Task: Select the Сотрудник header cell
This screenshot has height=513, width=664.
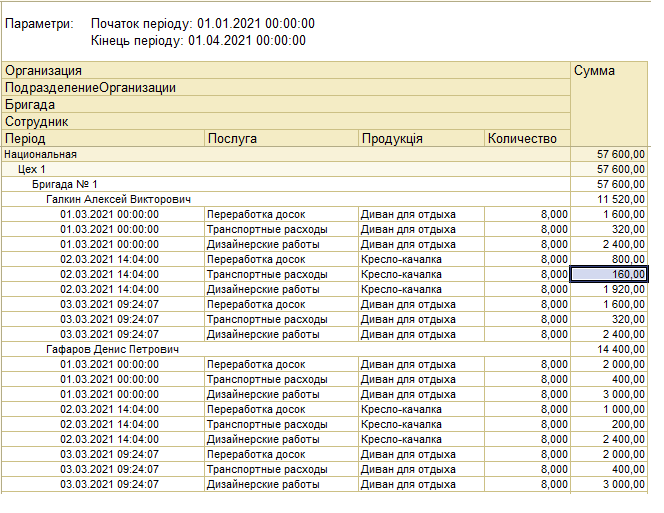Action: click(286, 122)
